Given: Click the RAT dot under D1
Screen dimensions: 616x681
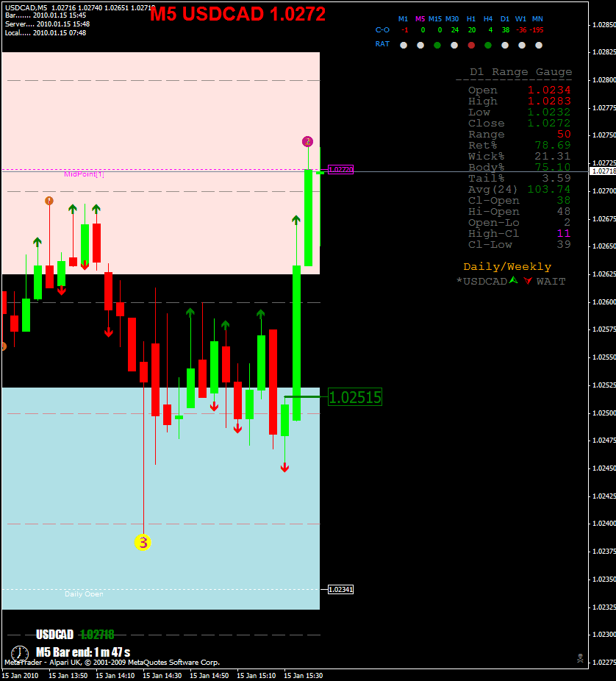Looking at the screenshot, I should click(505, 45).
